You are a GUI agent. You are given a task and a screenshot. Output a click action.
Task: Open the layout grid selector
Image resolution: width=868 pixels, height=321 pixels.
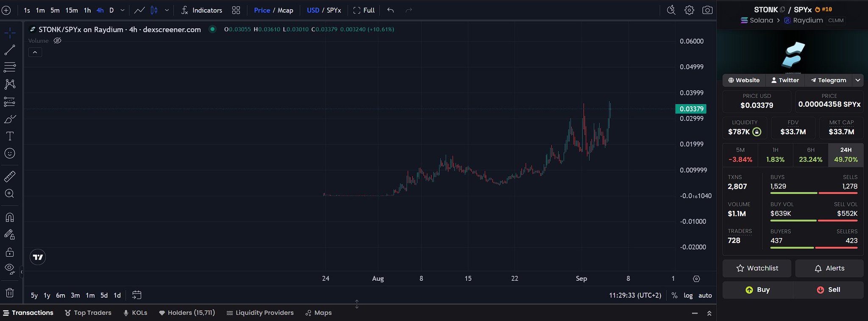236,10
